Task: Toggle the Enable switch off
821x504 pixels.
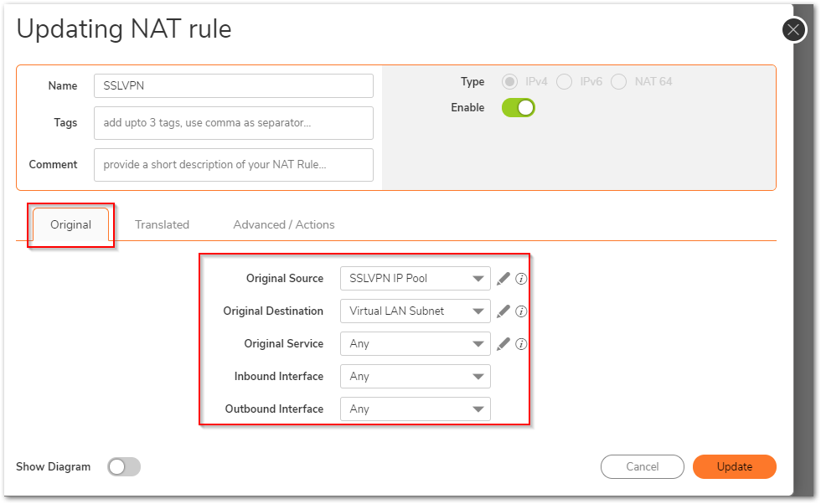Action: 519,108
